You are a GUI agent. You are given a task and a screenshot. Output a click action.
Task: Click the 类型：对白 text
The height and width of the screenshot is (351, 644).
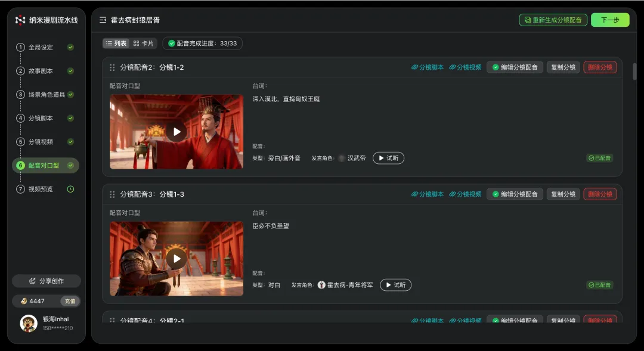click(266, 285)
